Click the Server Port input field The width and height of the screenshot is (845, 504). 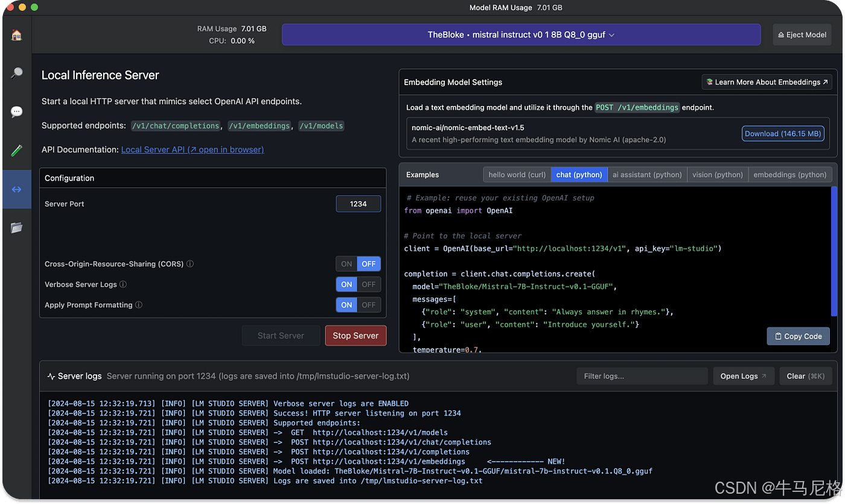tap(359, 204)
